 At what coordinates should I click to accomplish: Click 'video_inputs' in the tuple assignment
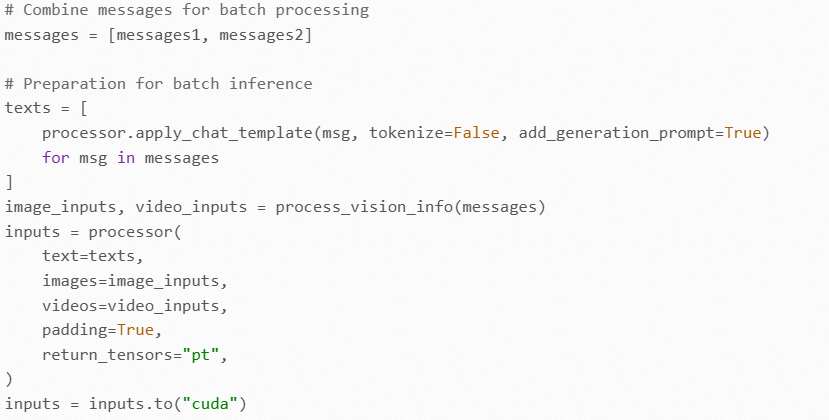point(191,207)
